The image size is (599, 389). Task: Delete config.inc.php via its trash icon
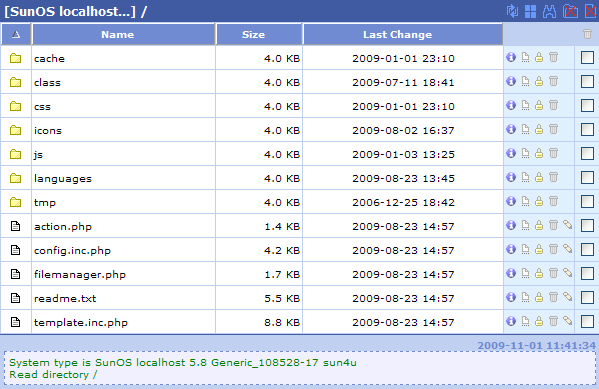(x=553, y=250)
